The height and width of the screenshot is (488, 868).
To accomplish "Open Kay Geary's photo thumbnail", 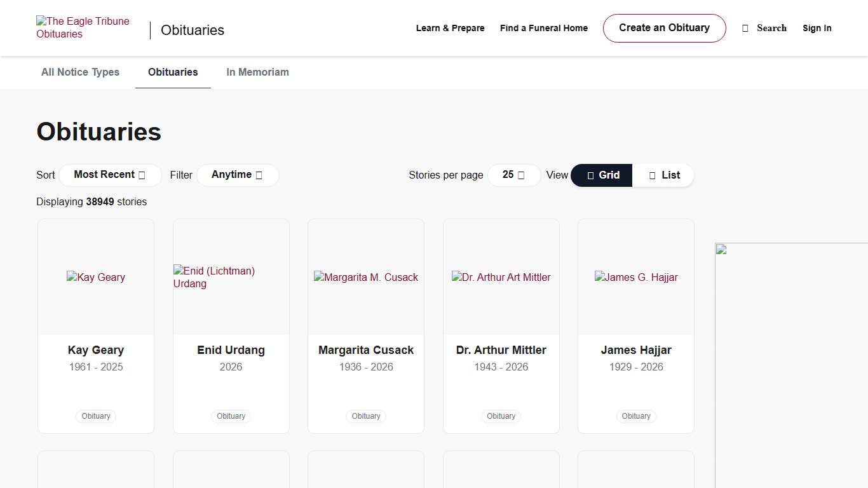I will coord(96,277).
